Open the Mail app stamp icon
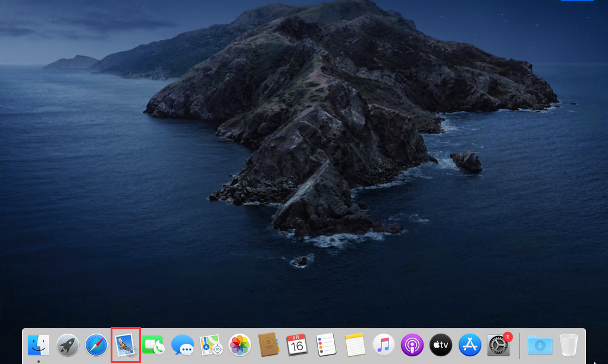The image size is (608, 364). coord(126,344)
